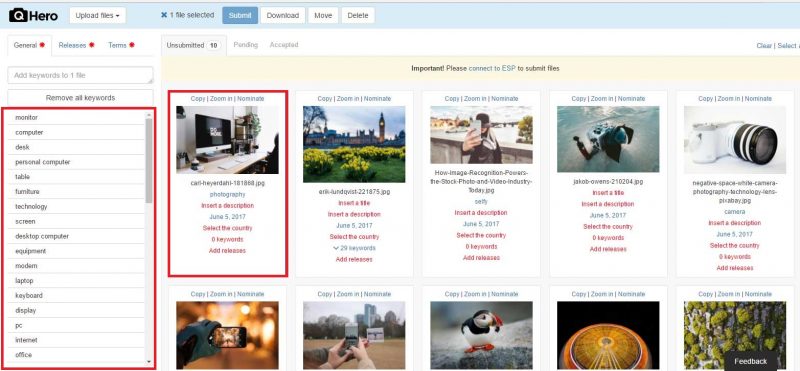Image resolution: width=800 pixels, height=371 pixels.
Task: Click the blue Submit button
Action: point(240,15)
